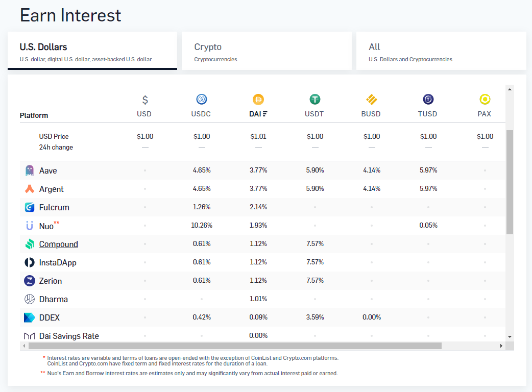Click the USDC coin icon
Viewport: 532px width, 392px height.
click(202, 100)
